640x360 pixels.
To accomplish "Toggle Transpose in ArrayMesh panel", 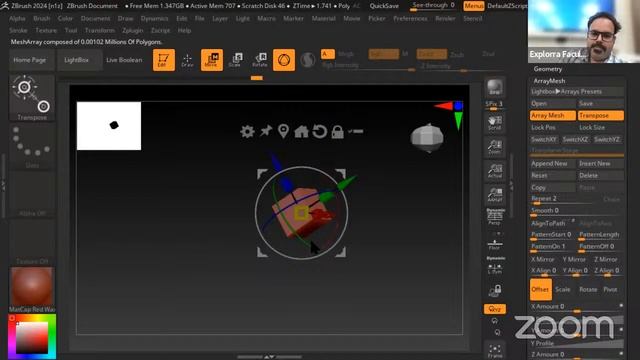I will coord(600,116).
